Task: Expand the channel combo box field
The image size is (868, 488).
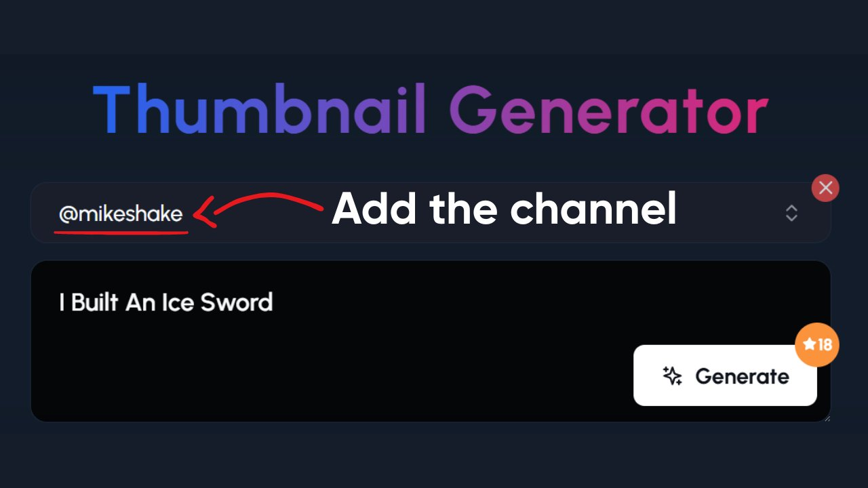Action: click(431, 213)
